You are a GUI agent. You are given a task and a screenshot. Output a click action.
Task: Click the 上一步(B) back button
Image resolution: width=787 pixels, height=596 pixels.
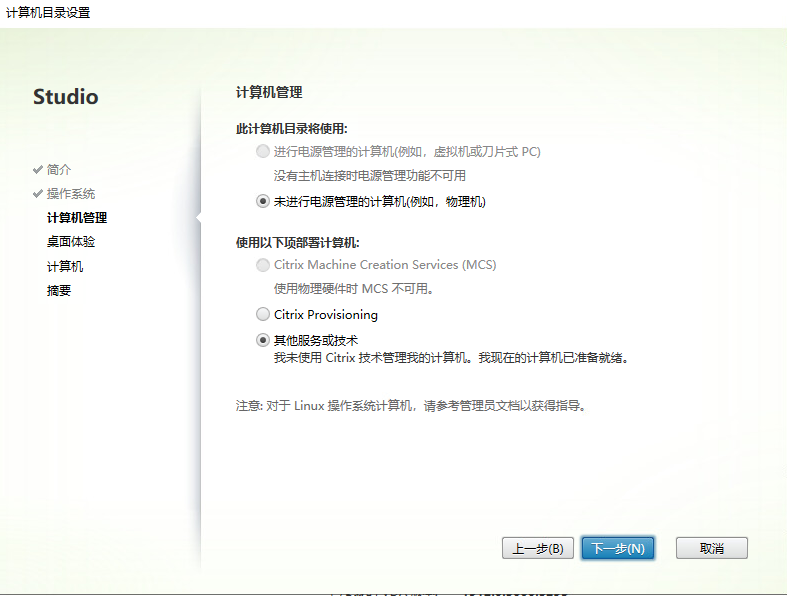[537, 548]
